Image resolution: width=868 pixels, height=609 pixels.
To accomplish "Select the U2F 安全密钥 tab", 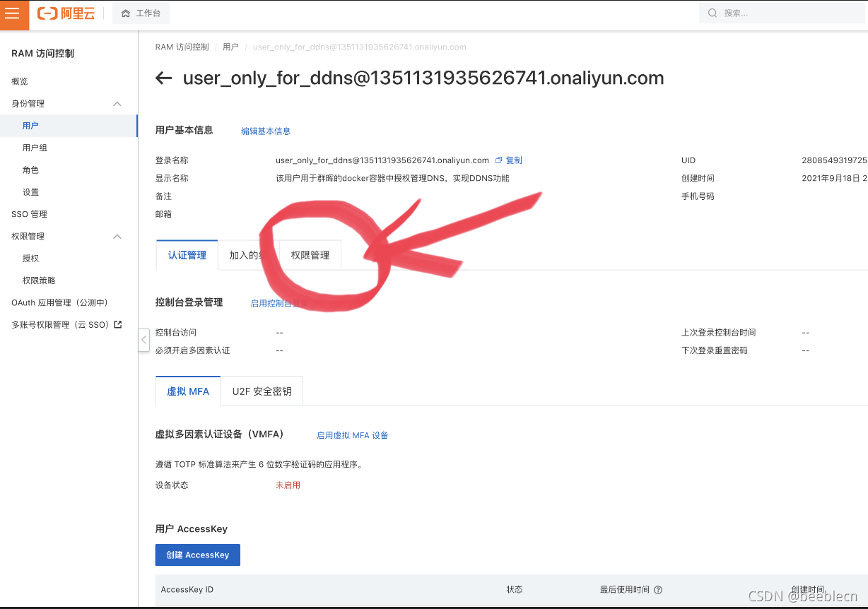I will point(262,391).
